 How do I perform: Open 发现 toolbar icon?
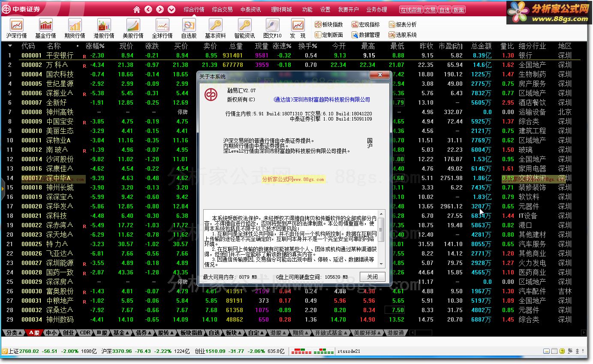(298, 29)
